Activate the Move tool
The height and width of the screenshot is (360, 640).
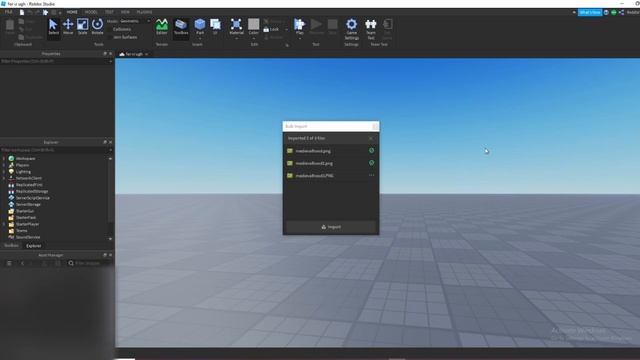click(68, 27)
